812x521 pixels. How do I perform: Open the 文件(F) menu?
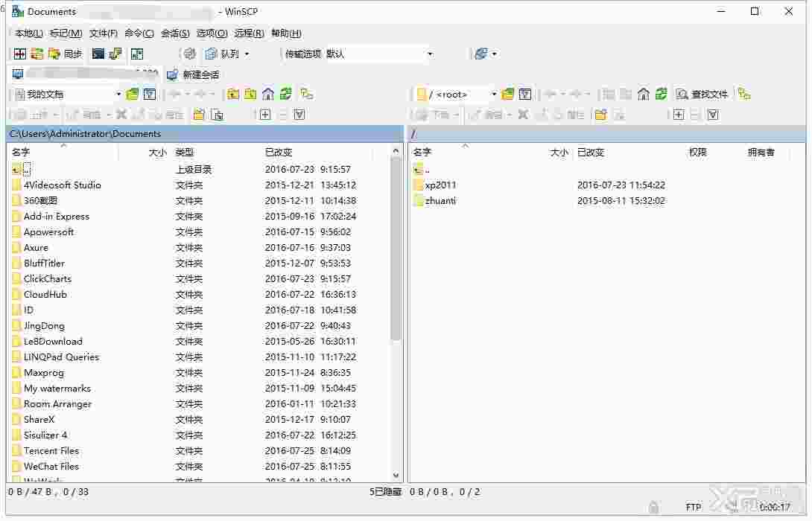103,33
